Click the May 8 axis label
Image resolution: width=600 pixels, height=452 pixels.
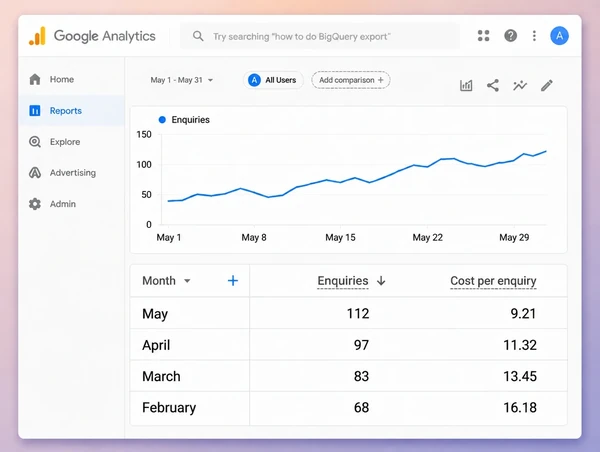[x=254, y=238]
